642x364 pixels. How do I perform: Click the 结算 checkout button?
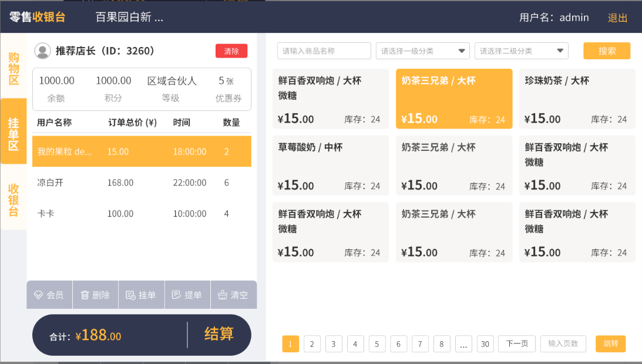219,334
